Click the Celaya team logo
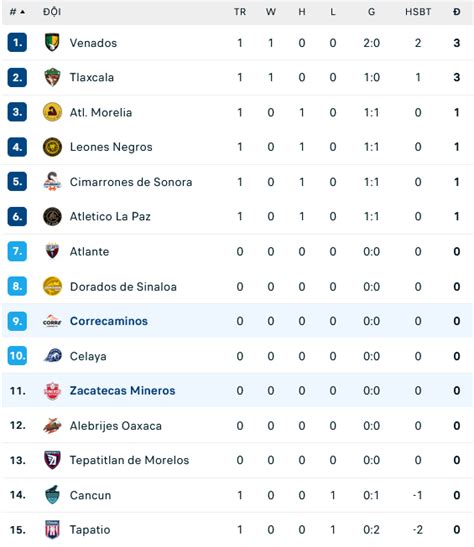 tap(52, 355)
